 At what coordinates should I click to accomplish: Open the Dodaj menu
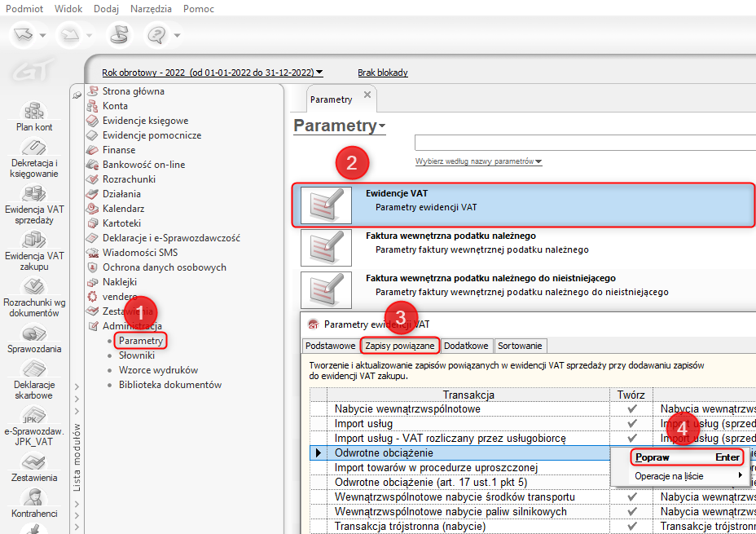pyautogui.click(x=106, y=9)
